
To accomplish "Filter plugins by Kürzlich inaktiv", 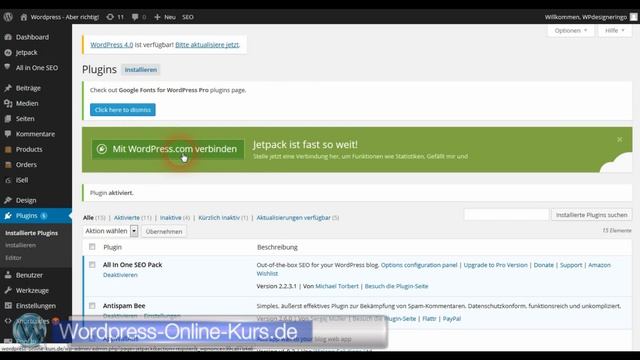I will (219, 218).
